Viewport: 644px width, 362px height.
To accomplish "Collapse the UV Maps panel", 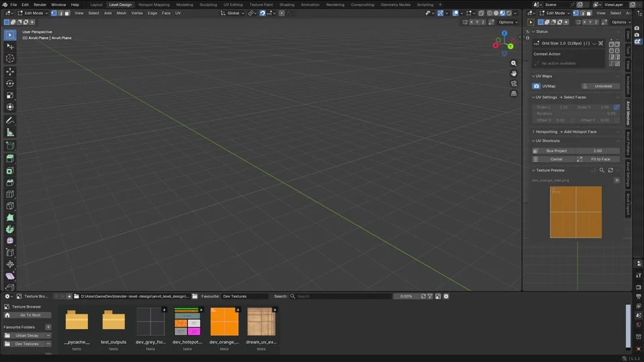I will click(533, 76).
